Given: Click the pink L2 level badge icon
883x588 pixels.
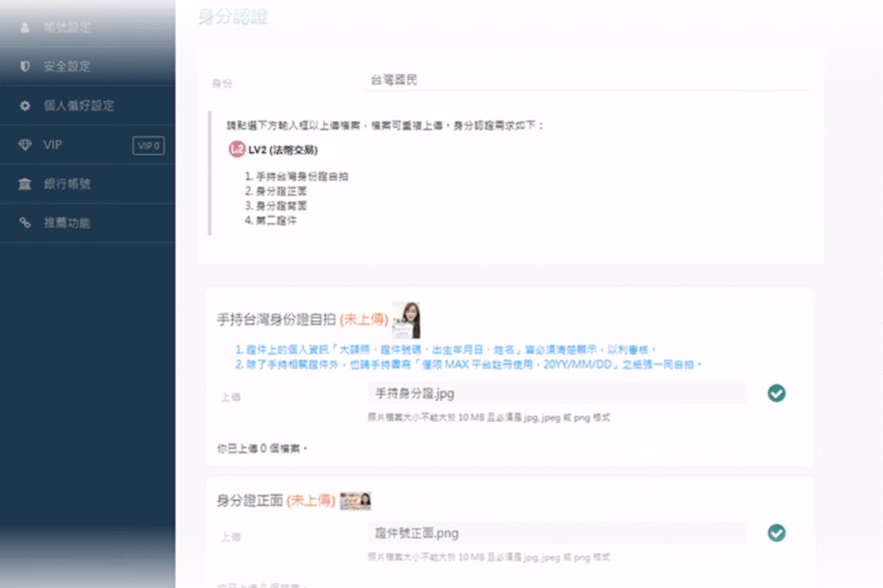Looking at the screenshot, I should tap(236, 149).
